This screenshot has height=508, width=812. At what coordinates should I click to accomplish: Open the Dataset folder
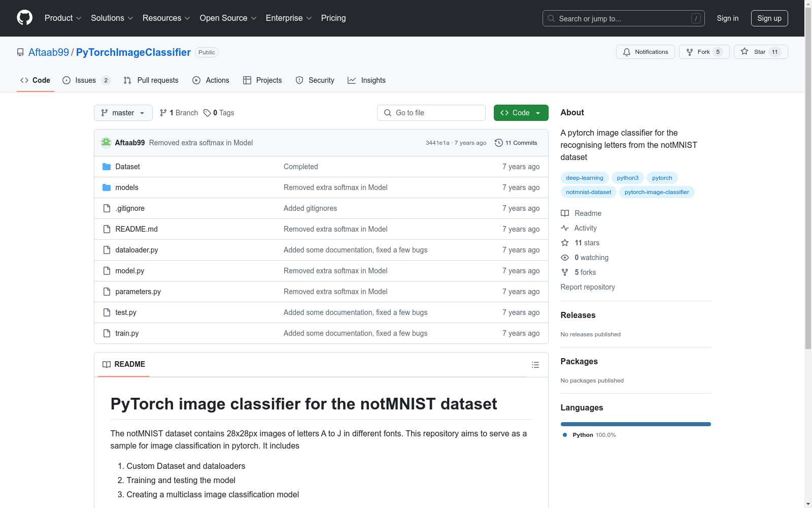coord(127,167)
